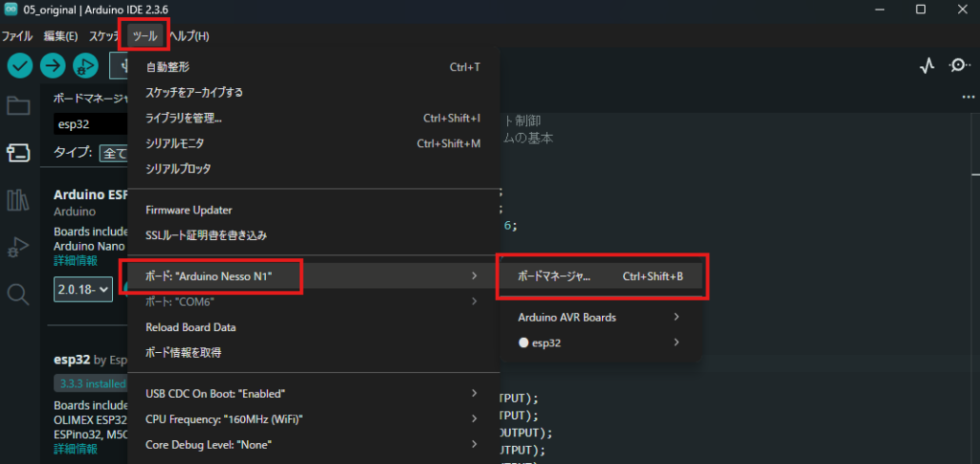Open the Library Manager books icon
980x464 pixels.
(x=18, y=200)
